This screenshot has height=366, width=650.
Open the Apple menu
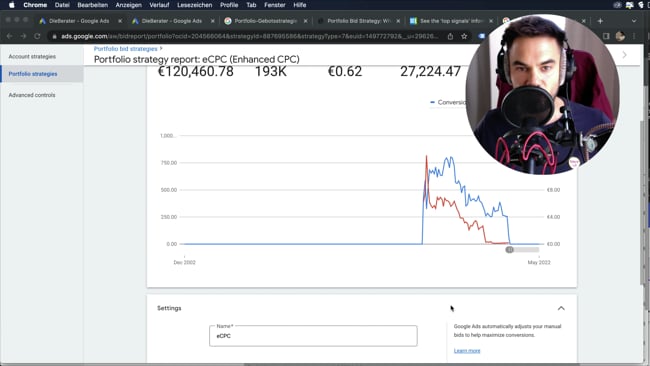pos(12,5)
